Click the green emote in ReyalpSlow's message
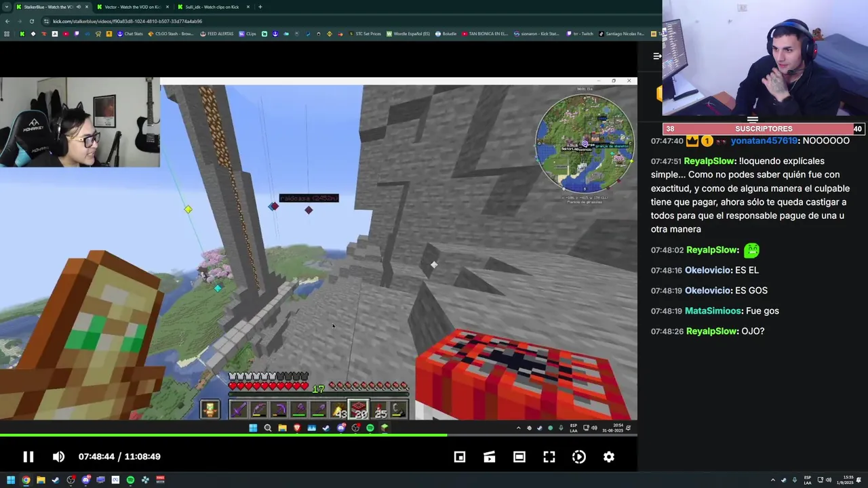The height and width of the screenshot is (488, 868). [751, 250]
